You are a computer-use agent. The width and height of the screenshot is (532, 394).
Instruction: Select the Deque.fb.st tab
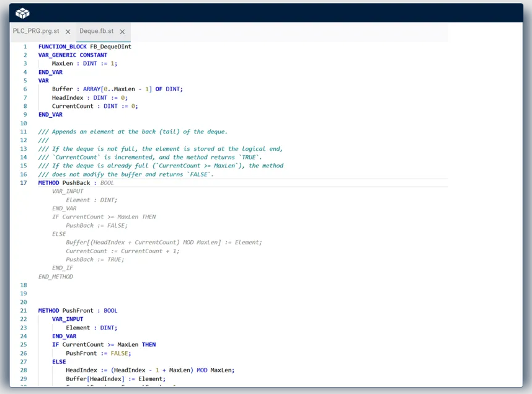[96, 31]
